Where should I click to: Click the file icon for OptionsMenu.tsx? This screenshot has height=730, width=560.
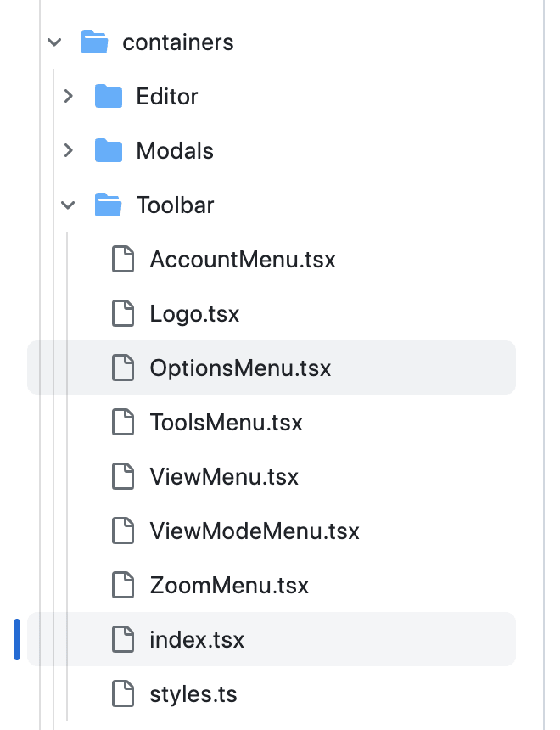[123, 368]
